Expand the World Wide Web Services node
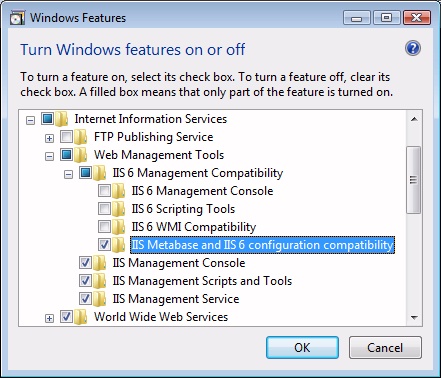This screenshot has width=441, height=378. click(x=49, y=318)
